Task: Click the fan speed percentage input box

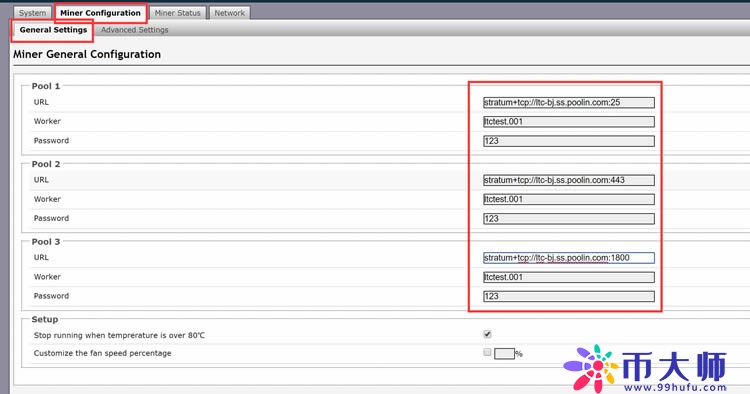Action: click(x=504, y=354)
